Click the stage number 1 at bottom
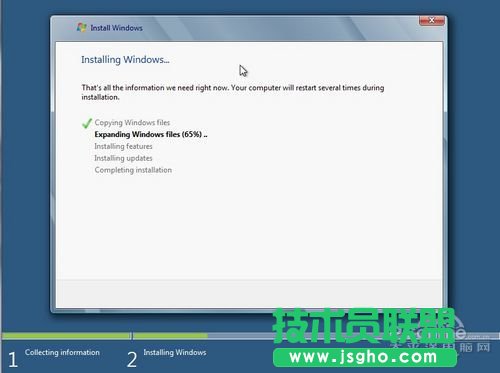This screenshot has height=373, width=500. pos(13,360)
